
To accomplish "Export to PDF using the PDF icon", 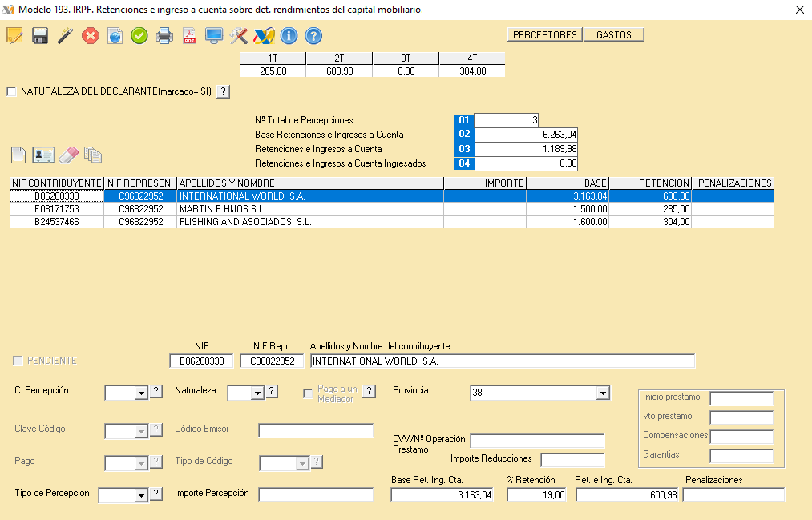I will [x=189, y=36].
